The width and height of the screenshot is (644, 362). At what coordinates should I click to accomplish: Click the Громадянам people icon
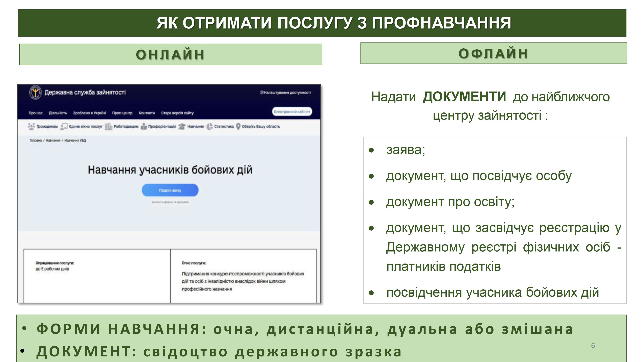coord(31,126)
